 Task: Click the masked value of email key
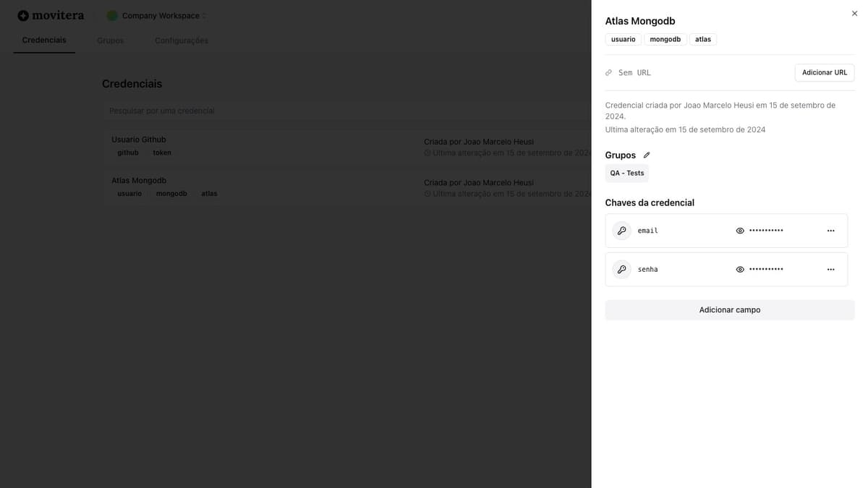766,231
